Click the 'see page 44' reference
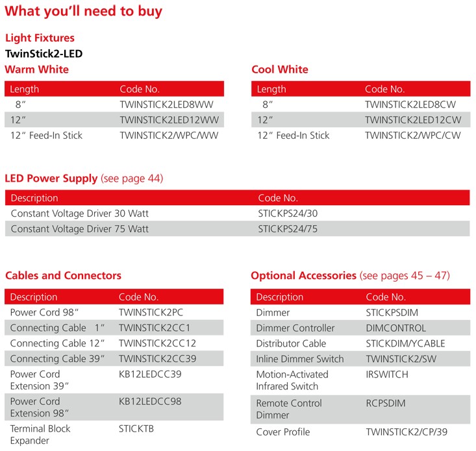Viewport: 476px width, 451px height. (x=132, y=178)
